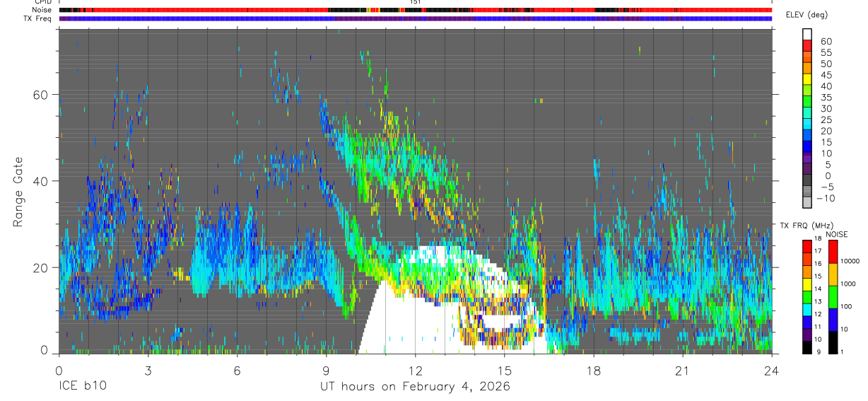Click the '35' label on ELEV colorbar
Image resolution: width=868 pixels, height=401 pixels.
tap(826, 98)
